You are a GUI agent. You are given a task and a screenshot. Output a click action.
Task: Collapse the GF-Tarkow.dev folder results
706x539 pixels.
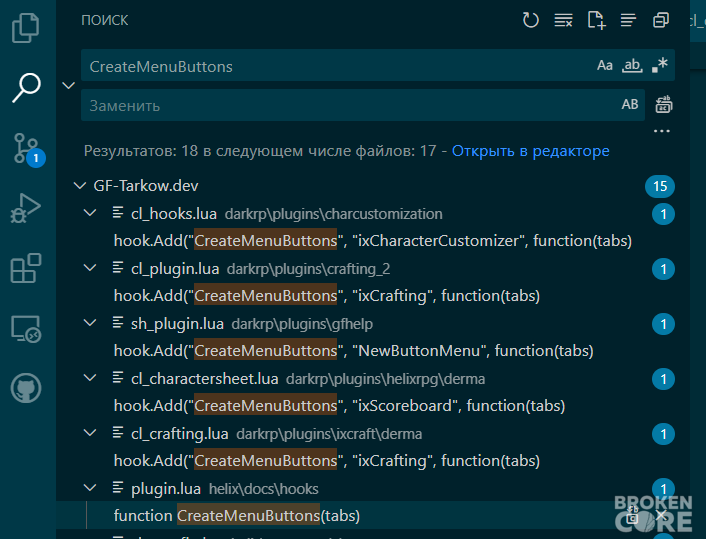80,186
